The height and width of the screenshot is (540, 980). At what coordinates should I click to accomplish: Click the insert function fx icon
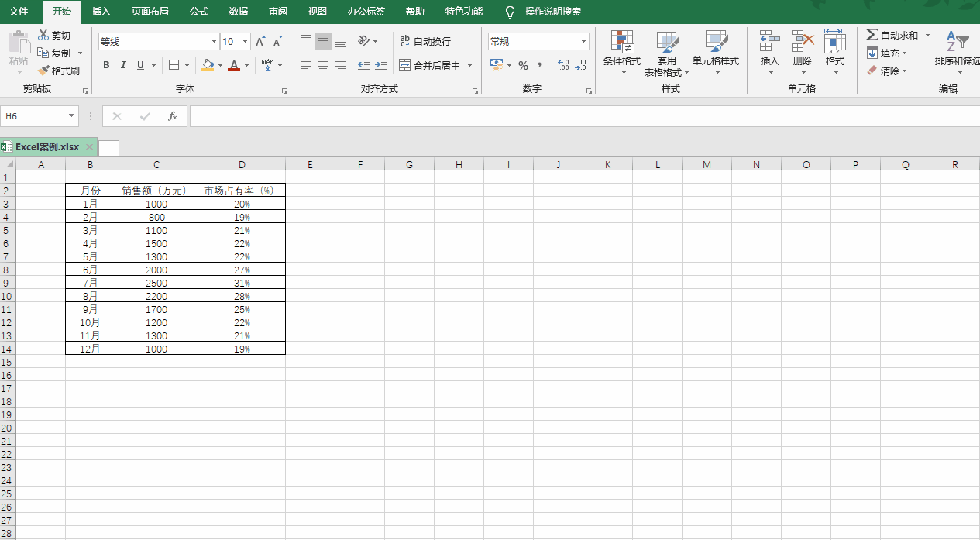coord(173,116)
